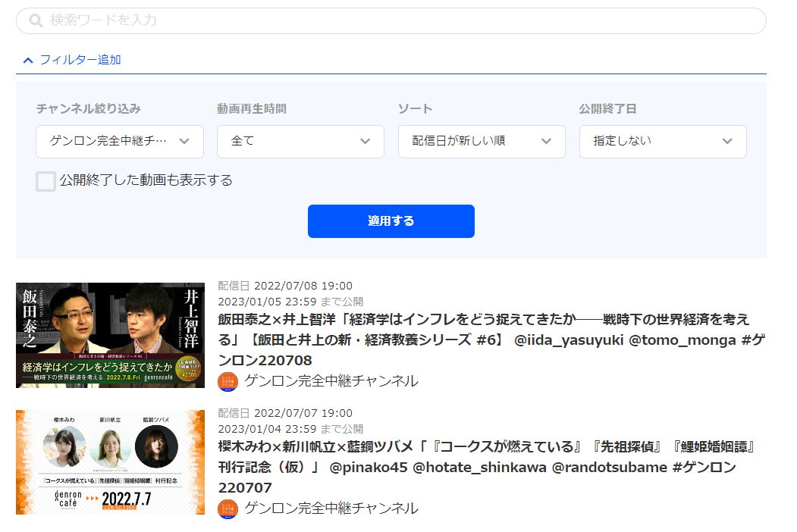Click the 動画再生時間 label

point(252,108)
